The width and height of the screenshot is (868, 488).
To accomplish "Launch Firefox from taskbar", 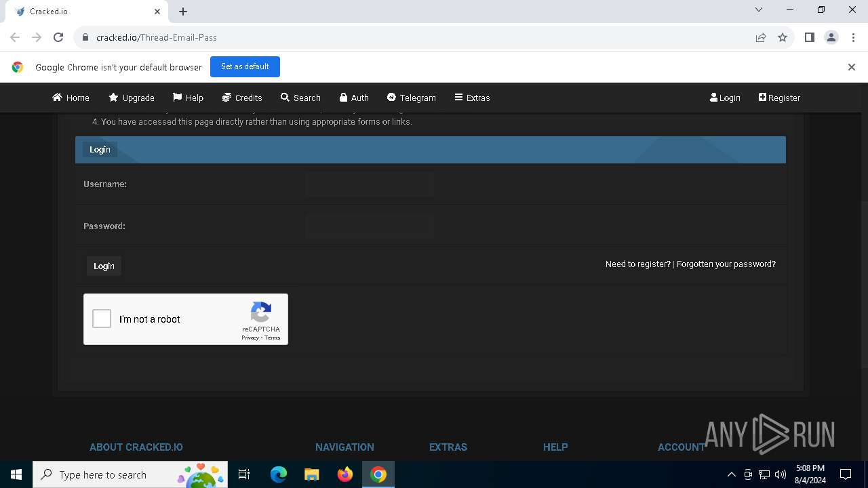I will point(344,474).
